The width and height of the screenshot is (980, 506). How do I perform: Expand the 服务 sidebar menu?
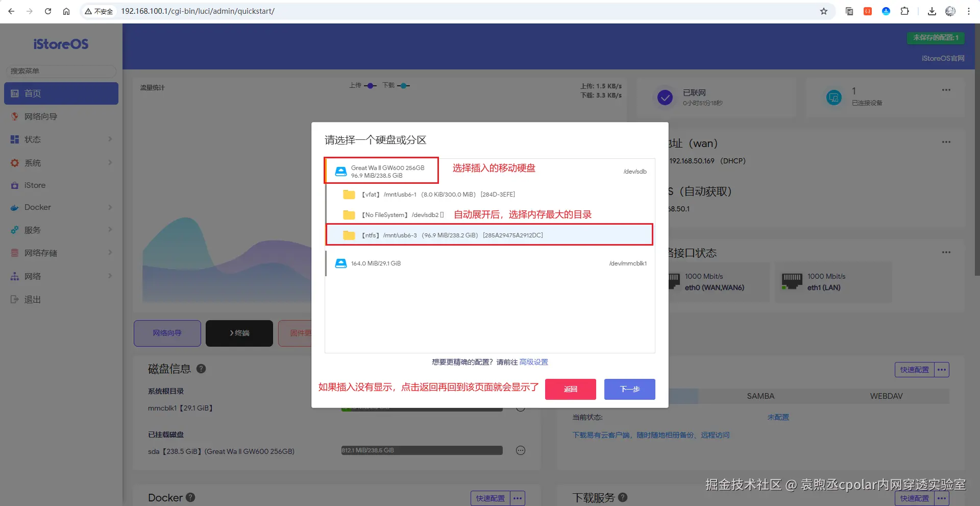pos(61,230)
